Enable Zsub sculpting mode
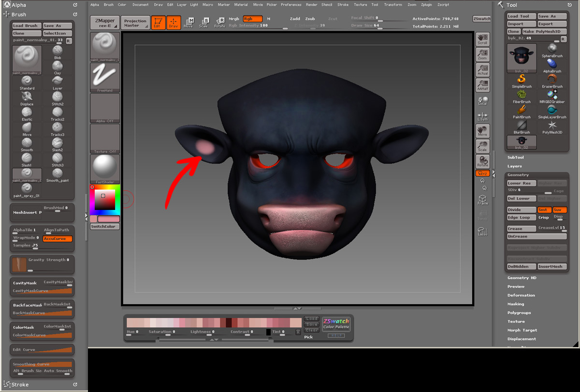The height and width of the screenshot is (392, 580). (x=310, y=18)
